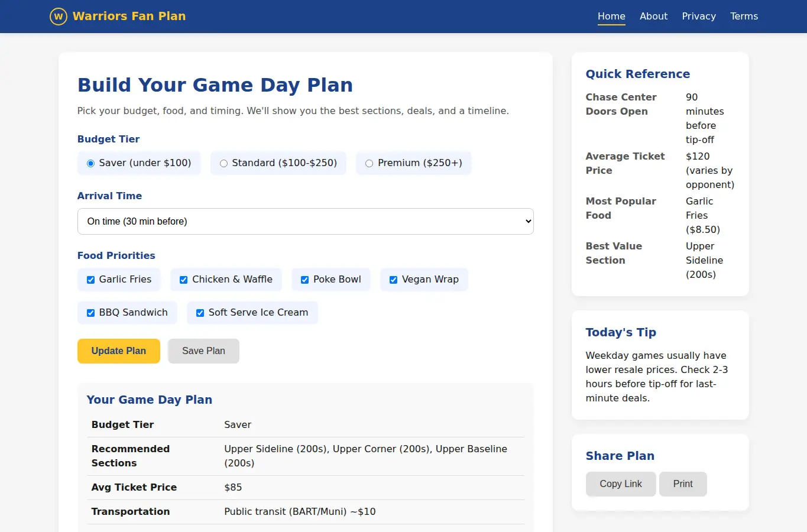Open the Warriors Fan Plan site title

click(x=129, y=16)
